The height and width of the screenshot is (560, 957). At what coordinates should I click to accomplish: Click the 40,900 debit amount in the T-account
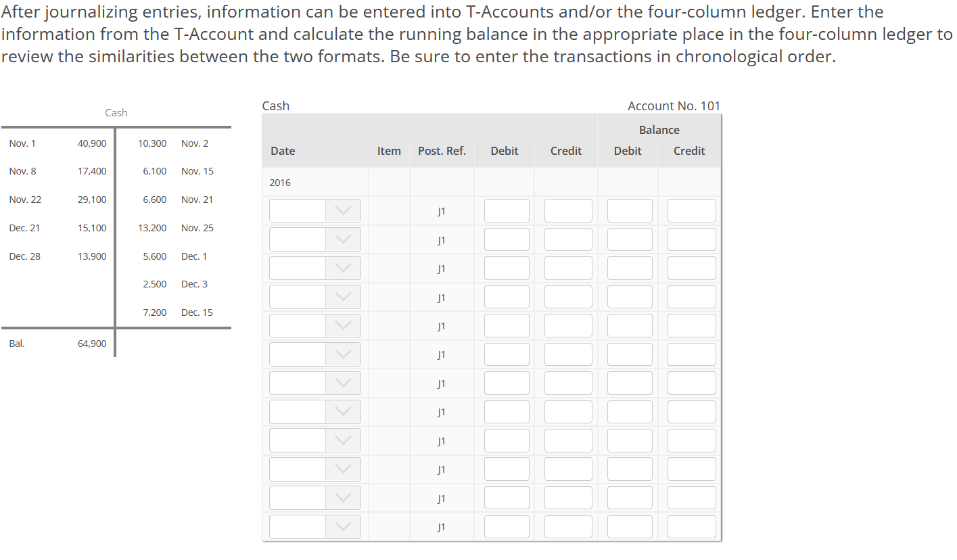[x=92, y=143]
